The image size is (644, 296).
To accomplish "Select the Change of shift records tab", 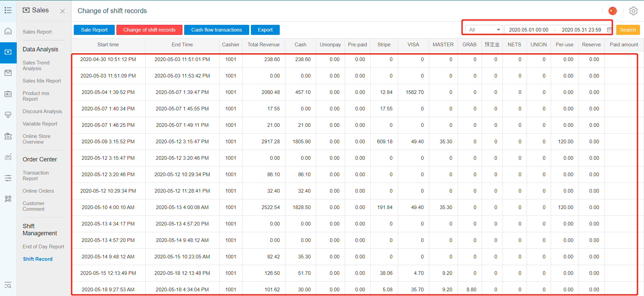I will [149, 30].
